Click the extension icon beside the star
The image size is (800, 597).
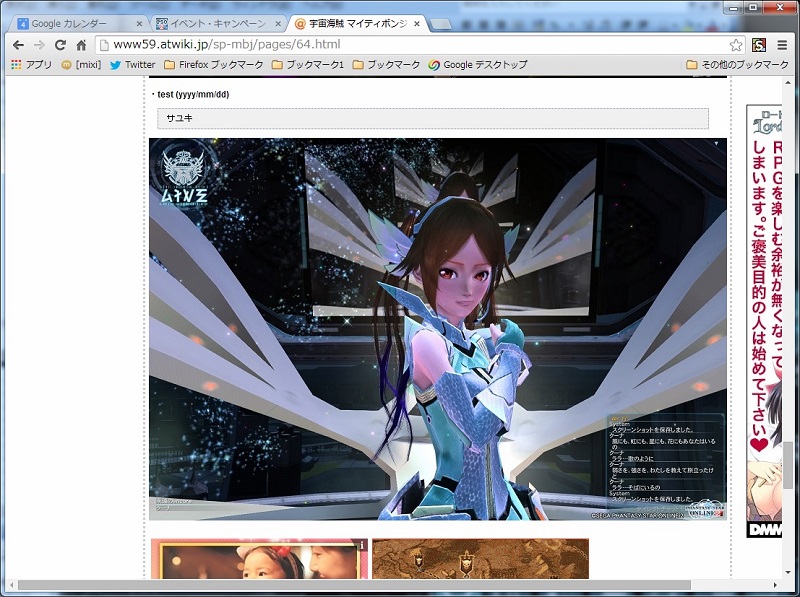759,45
